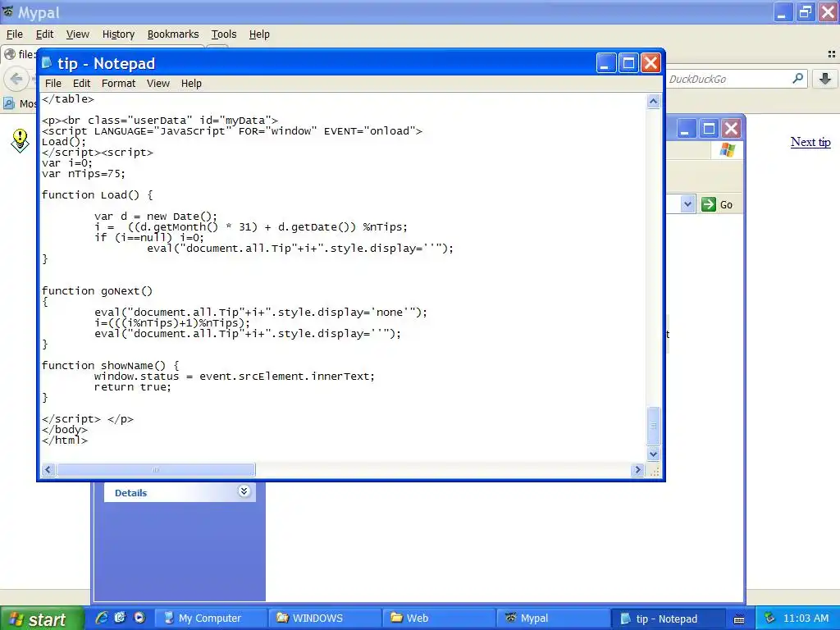Open Mypal downloads arrow button
Screen dimensions: 840x630
pos(825,80)
